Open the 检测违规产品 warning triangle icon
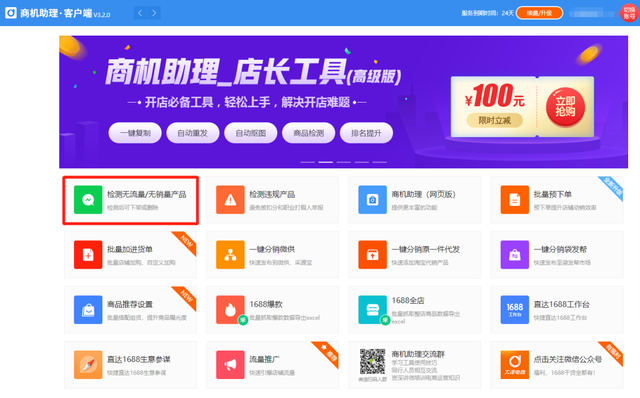This screenshot has height=398, width=640. pos(230,200)
